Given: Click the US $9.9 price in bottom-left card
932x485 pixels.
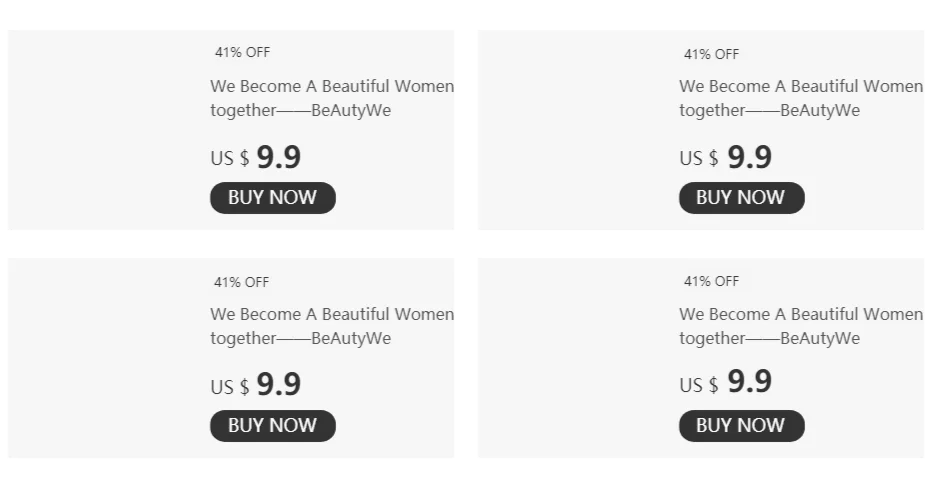Looking at the screenshot, I should coord(256,385).
